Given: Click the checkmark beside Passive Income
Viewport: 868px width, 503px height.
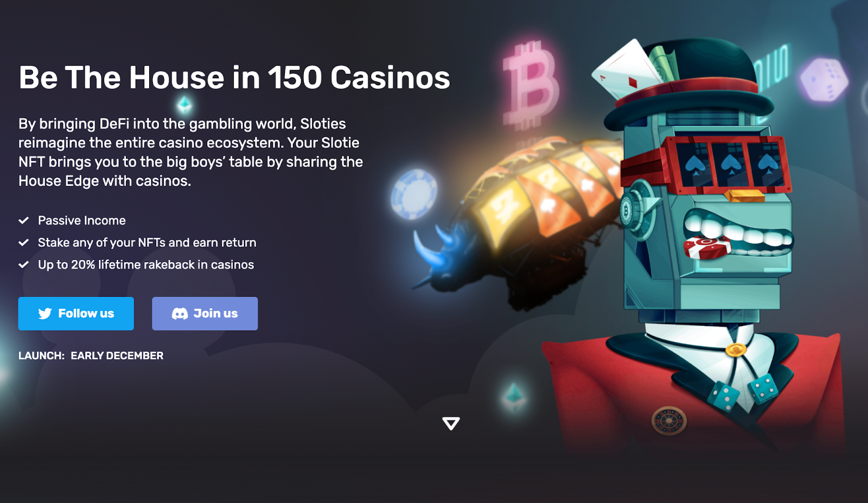Looking at the screenshot, I should tap(23, 220).
